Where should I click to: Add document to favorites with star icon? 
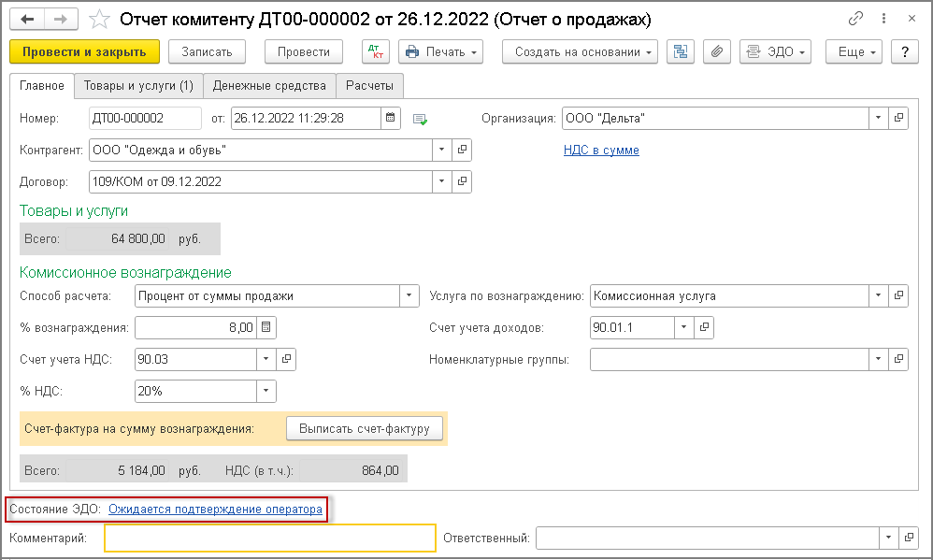(x=99, y=20)
